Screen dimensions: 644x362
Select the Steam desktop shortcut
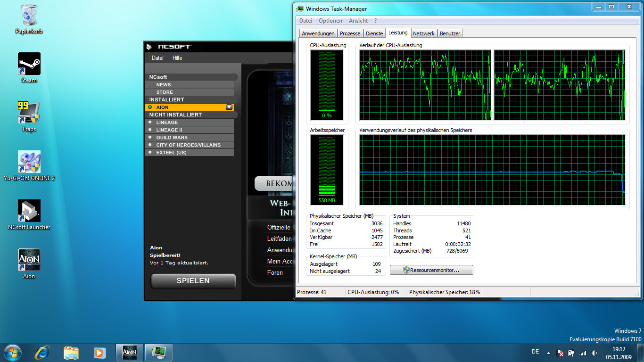pos(29,68)
